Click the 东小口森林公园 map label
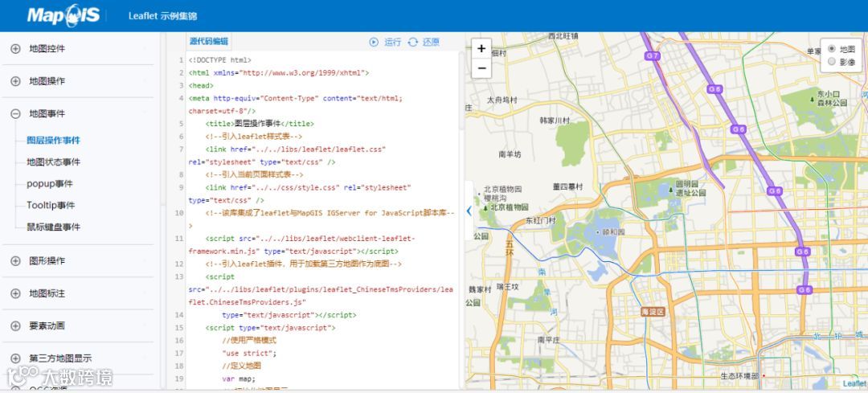 (x=833, y=99)
